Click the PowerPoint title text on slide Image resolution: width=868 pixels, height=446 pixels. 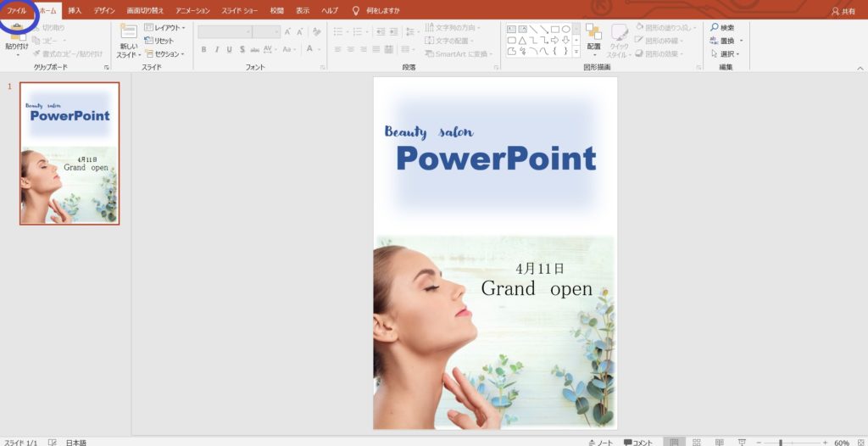click(x=496, y=159)
